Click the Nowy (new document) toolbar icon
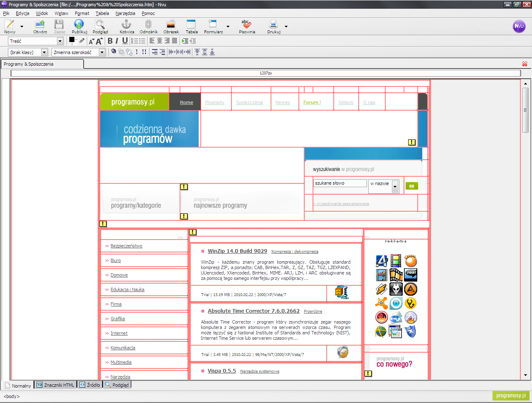This screenshot has width=532, height=403. (x=9, y=24)
